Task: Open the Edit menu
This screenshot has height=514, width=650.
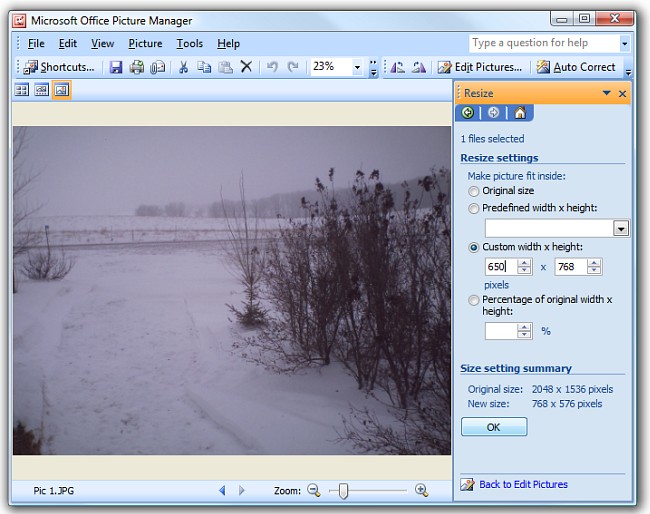Action: point(68,44)
